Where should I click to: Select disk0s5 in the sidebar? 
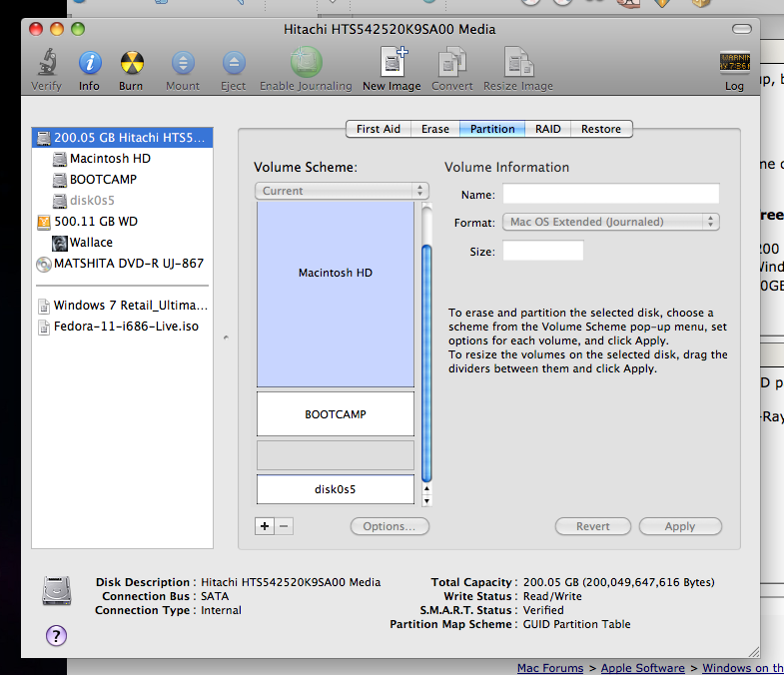tap(123, 201)
